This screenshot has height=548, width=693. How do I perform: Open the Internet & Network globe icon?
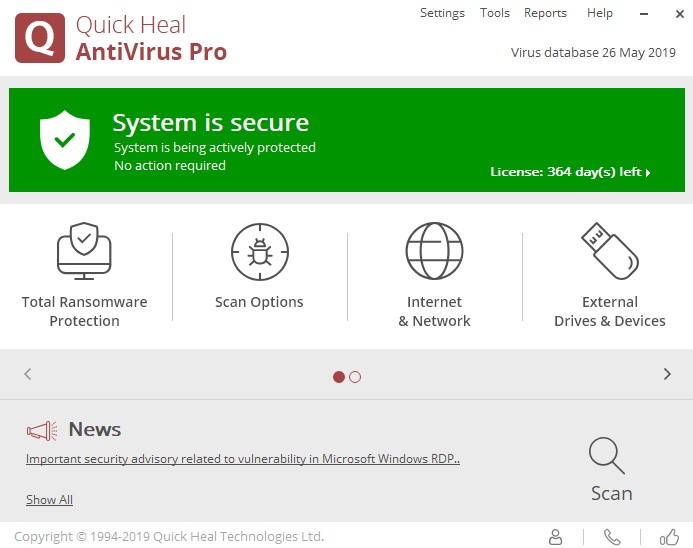point(434,251)
